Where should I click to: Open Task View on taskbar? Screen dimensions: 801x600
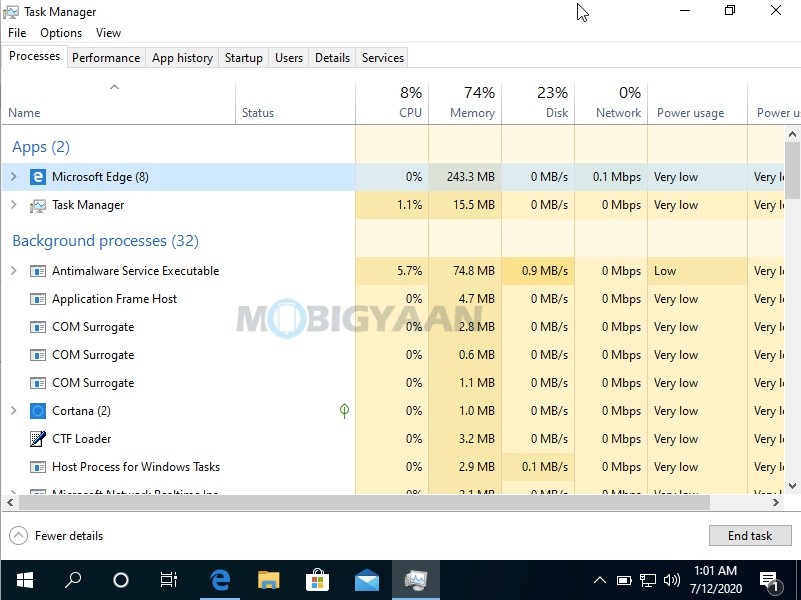coord(169,580)
